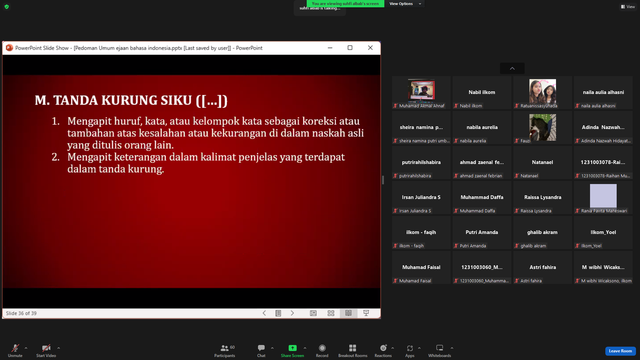Screen dimensions: 640x360
Task: Open the View Options dropdown
Action: click(x=405, y=4)
